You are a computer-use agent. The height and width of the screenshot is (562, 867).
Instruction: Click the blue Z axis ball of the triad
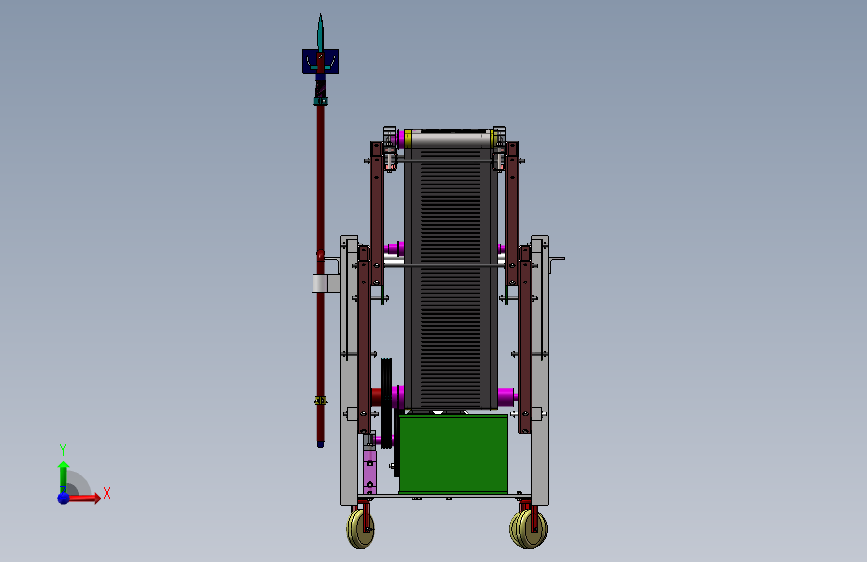64,498
